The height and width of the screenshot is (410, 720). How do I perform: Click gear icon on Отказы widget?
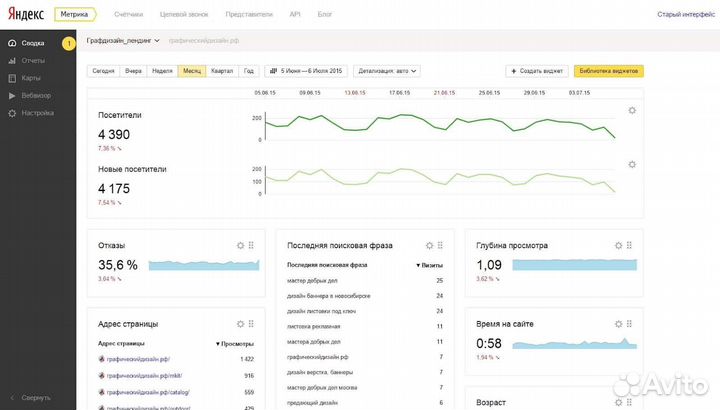point(240,245)
